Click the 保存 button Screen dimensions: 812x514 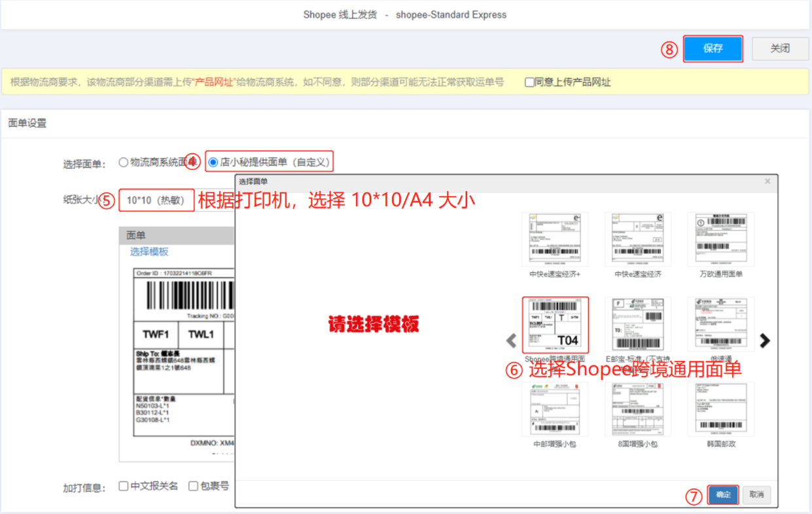tap(713, 48)
